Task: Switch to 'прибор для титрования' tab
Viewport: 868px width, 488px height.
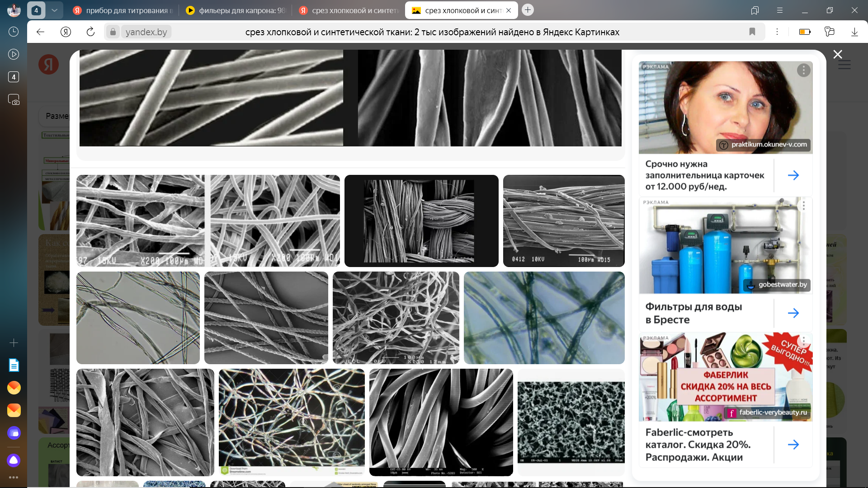Action: pos(123,10)
